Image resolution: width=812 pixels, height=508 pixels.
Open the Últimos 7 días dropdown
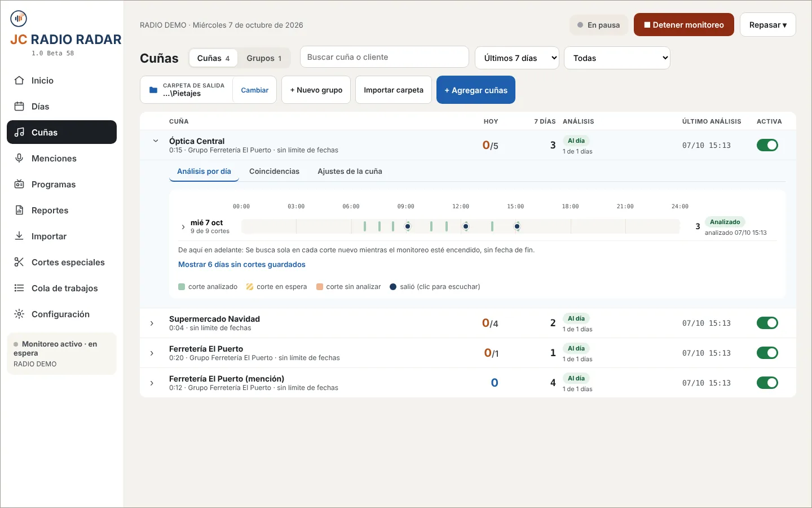517,58
